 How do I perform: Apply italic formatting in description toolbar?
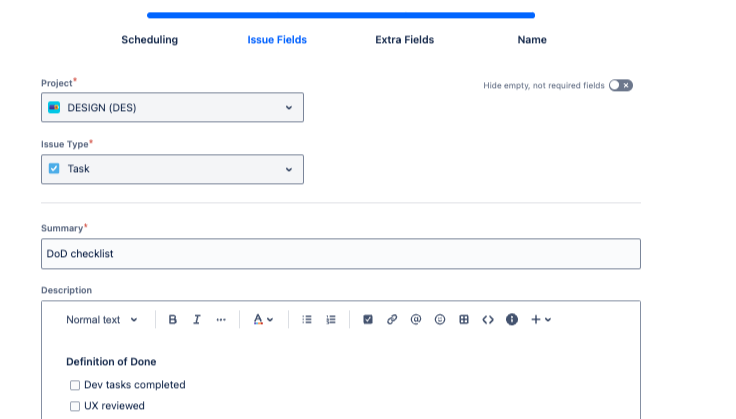197,320
